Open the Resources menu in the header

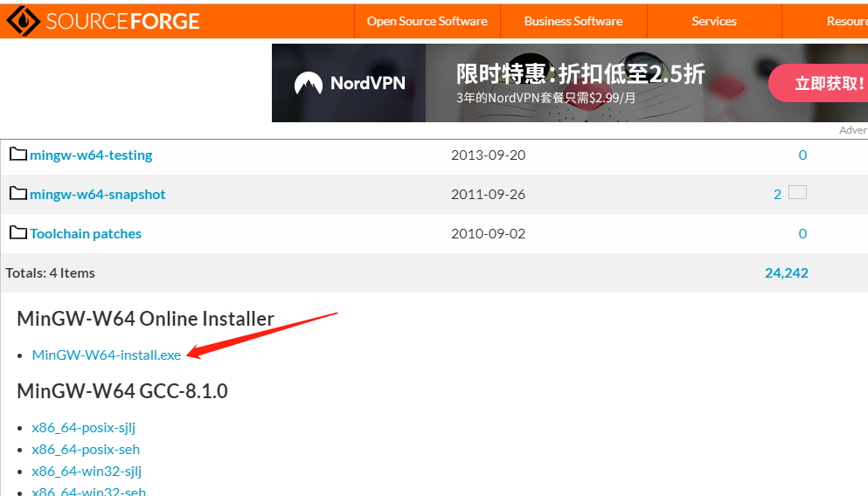(x=846, y=21)
